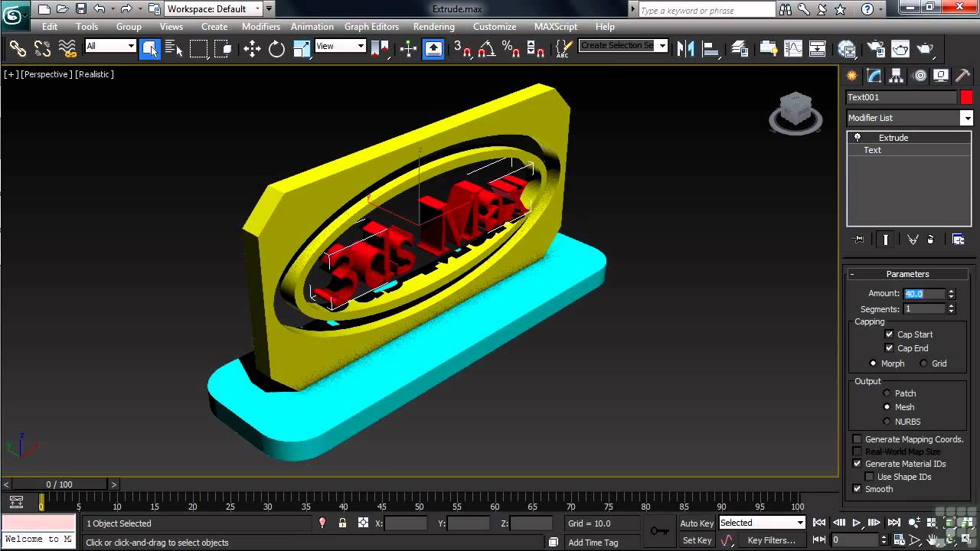Select the Grid capping radio button
The image size is (980, 551).
pyautogui.click(x=923, y=364)
